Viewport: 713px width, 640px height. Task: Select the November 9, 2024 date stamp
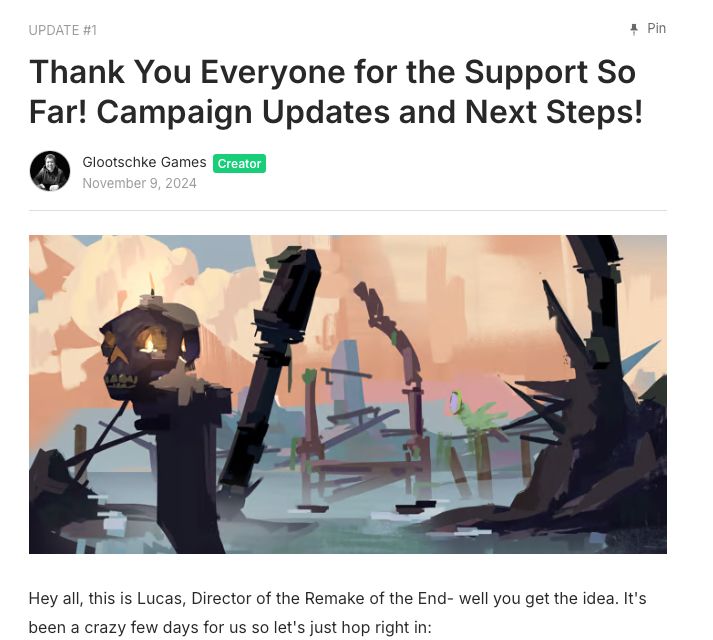139,183
